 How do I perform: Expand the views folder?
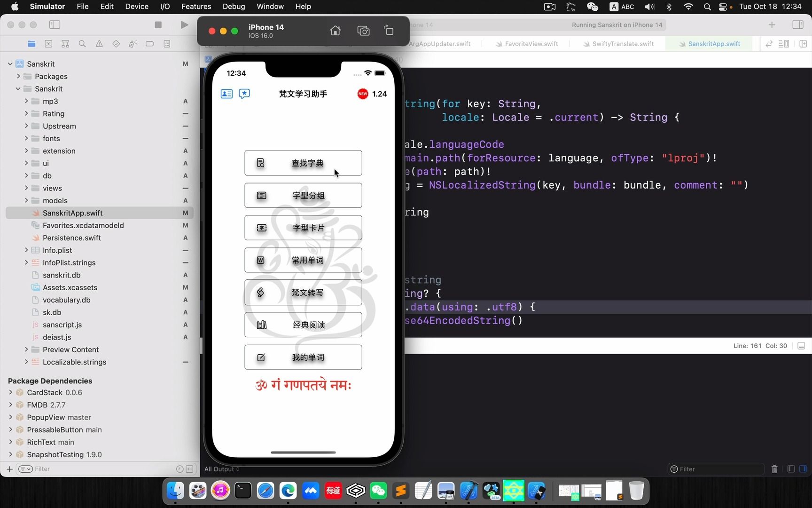point(26,188)
